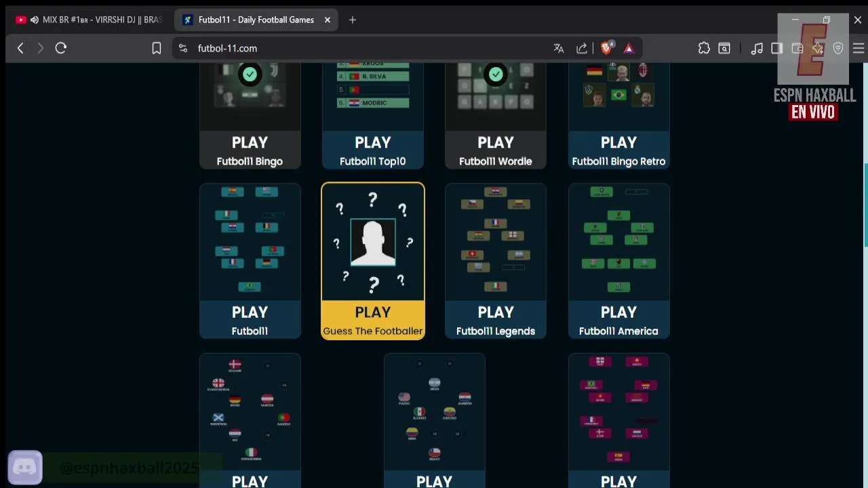
Task: Switch to the MIX BR VIRRSHI DJ tab
Action: [89, 20]
